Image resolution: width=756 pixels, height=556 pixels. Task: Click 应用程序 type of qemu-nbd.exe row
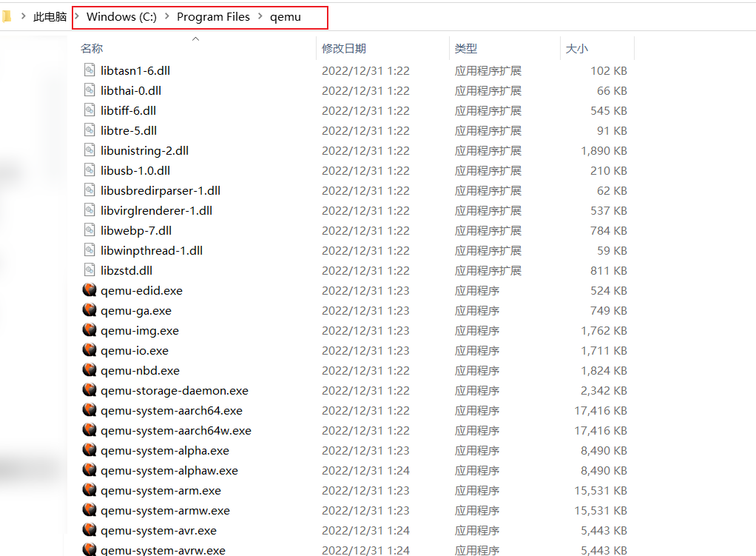coord(477,371)
